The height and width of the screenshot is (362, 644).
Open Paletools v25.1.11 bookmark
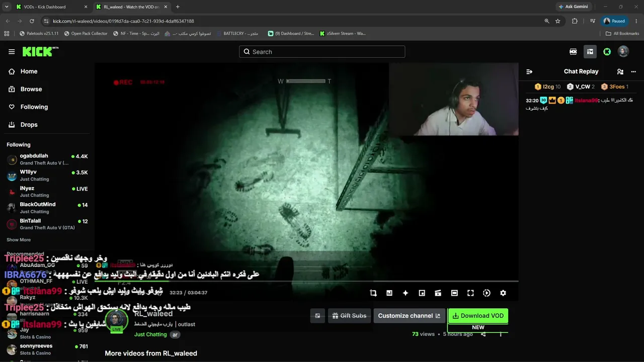[39, 34]
